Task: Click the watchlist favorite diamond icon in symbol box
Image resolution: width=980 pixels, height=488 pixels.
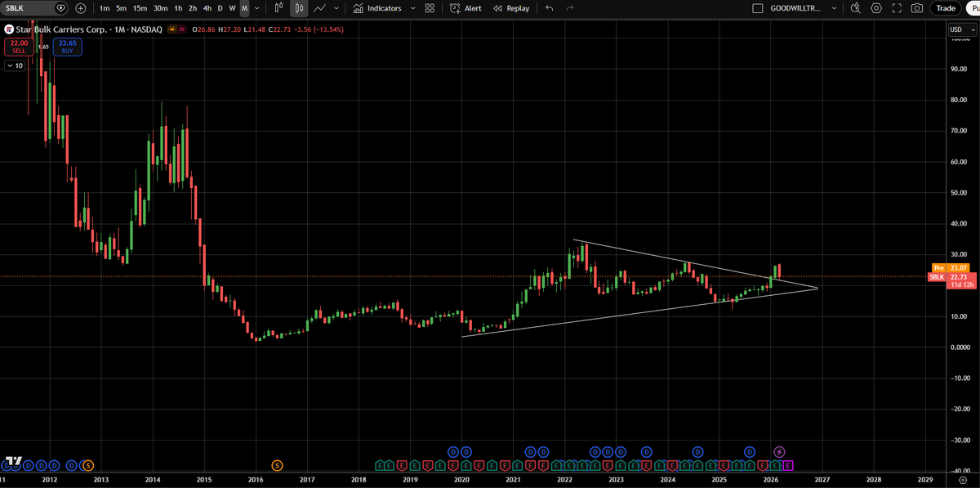Action: 61,8
